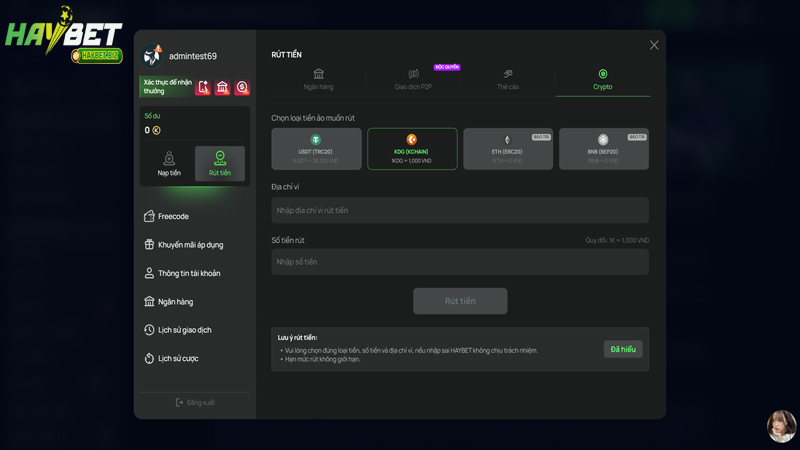Select USDT (TRC20) as withdrawal coin
The width and height of the screenshot is (800, 450).
[316, 149]
